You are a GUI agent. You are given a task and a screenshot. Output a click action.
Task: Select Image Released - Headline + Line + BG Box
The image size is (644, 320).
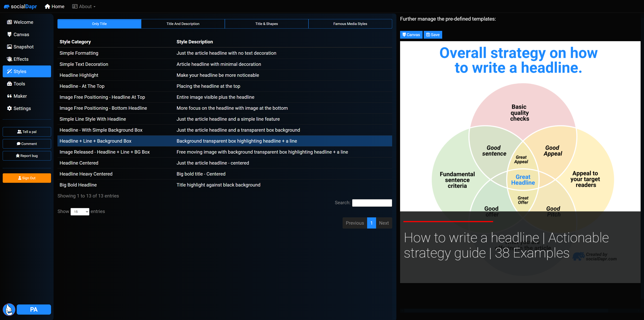point(224,152)
